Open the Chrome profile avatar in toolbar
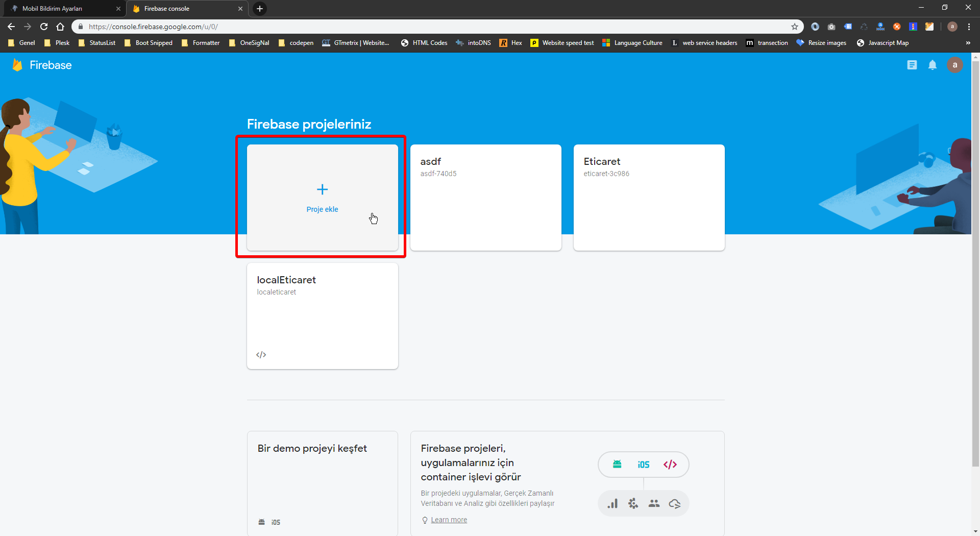Viewport: 980px width, 536px height. (952, 27)
